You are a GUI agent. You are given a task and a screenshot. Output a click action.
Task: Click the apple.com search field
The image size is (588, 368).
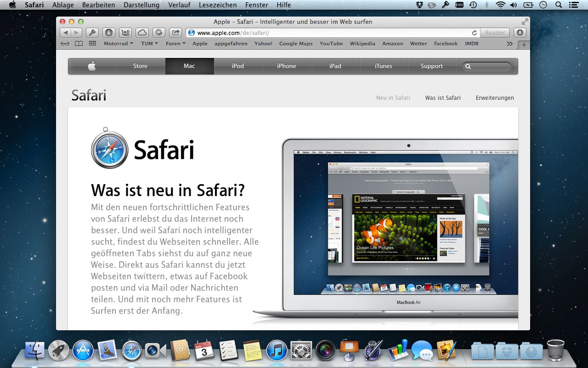point(487,67)
